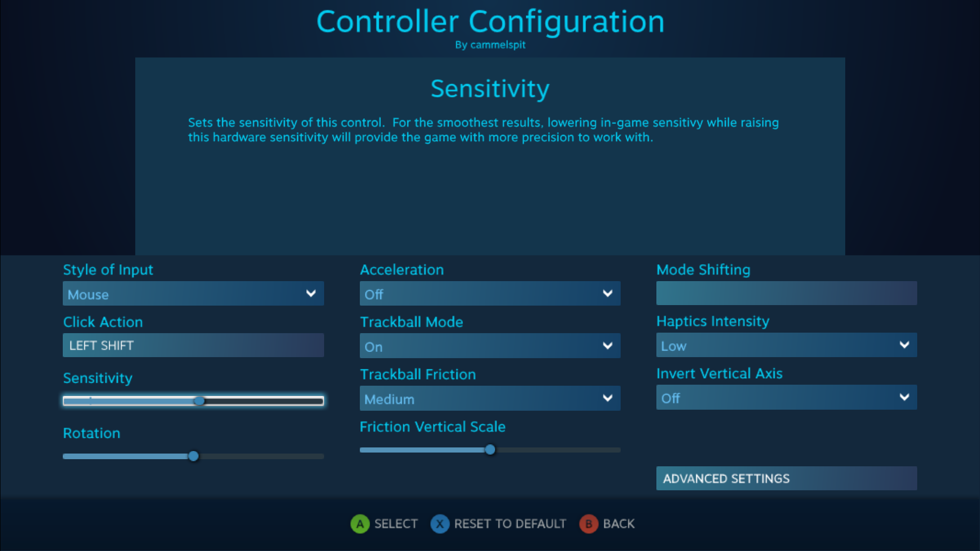This screenshot has height=551, width=980.
Task: Click the green A Select button icon
Action: click(x=360, y=524)
